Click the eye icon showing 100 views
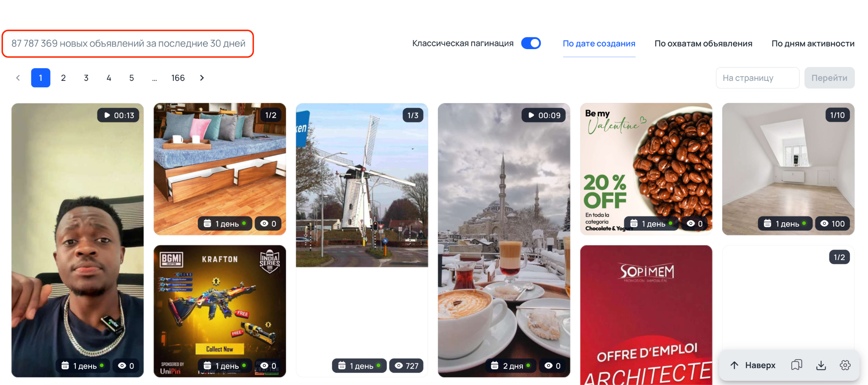This screenshot has height=385, width=868. click(x=824, y=224)
